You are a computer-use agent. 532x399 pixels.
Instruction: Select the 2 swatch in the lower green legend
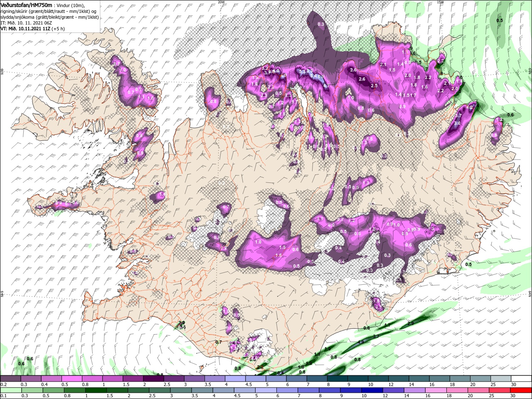[138, 390]
